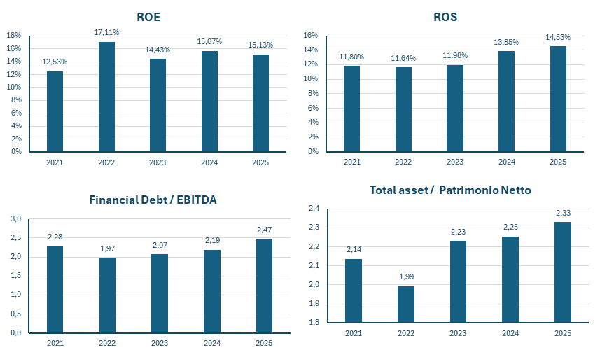Viewport: 600px width, 364px height.
Task: Select the 2025 bar in ROE chart
Action: (x=260, y=103)
